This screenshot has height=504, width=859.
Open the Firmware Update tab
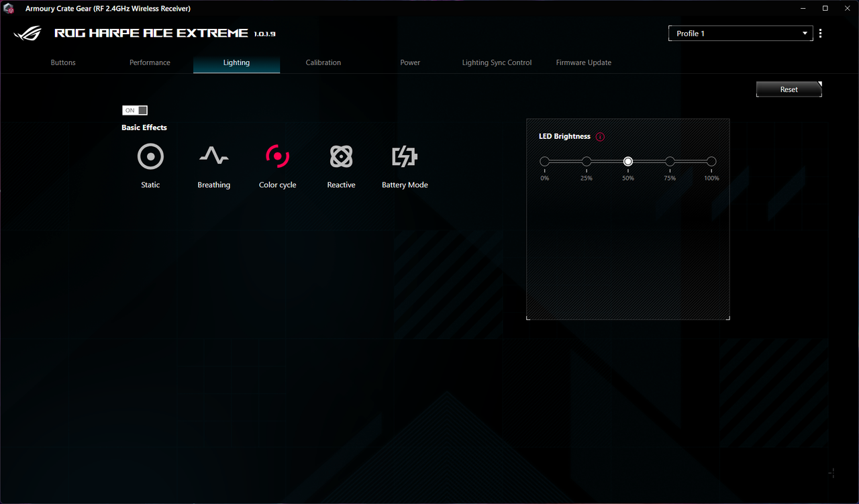584,62
